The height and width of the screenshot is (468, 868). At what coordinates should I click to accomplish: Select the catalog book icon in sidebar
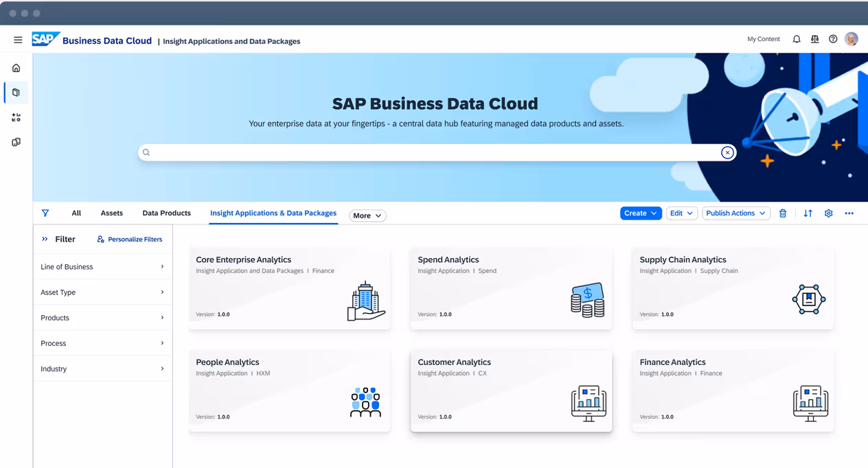click(x=16, y=93)
